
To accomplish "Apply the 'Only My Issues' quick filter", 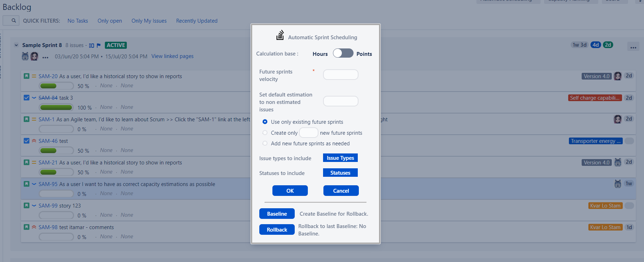I will tap(149, 21).
